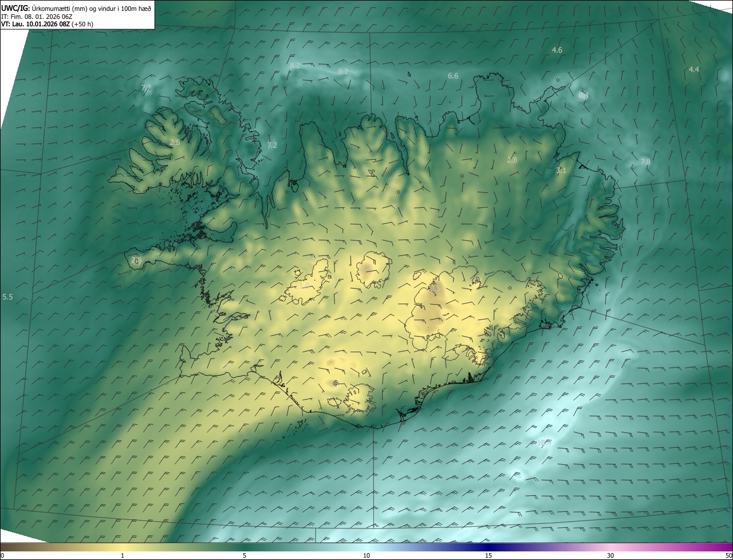
Task: Click the color legend bar at the bottom
Action: coord(366,547)
